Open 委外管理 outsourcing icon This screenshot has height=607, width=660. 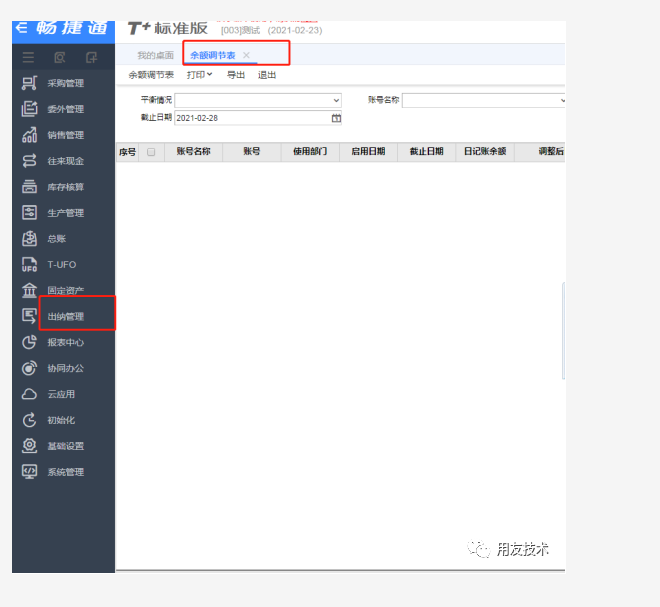pos(29,109)
